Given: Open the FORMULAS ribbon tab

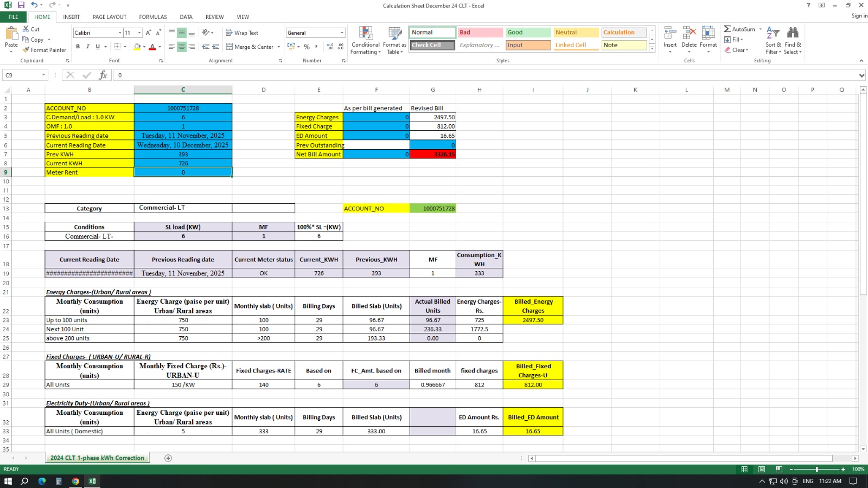Looking at the screenshot, I should point(152,17).
